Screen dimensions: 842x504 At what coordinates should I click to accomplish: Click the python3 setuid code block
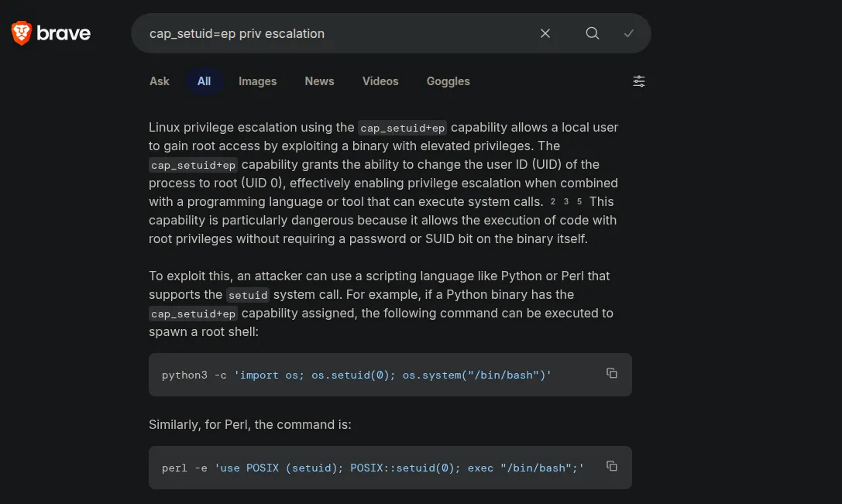(356, 375)
